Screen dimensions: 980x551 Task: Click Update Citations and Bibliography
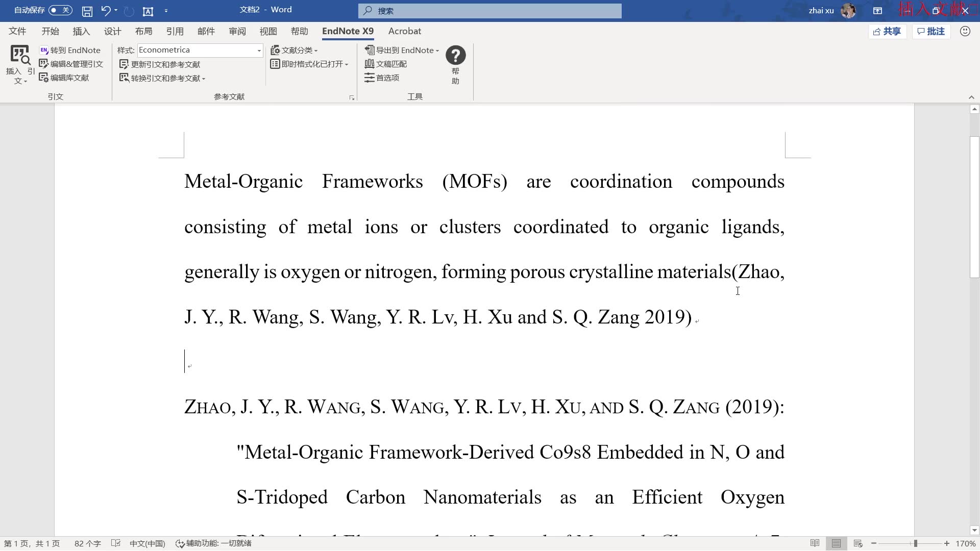coord(160,64)
